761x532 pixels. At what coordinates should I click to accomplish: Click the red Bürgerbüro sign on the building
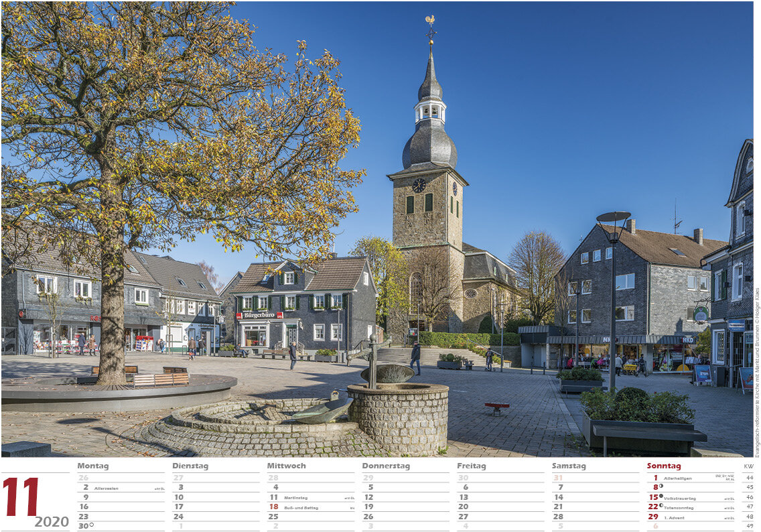(x=259, y=315)
